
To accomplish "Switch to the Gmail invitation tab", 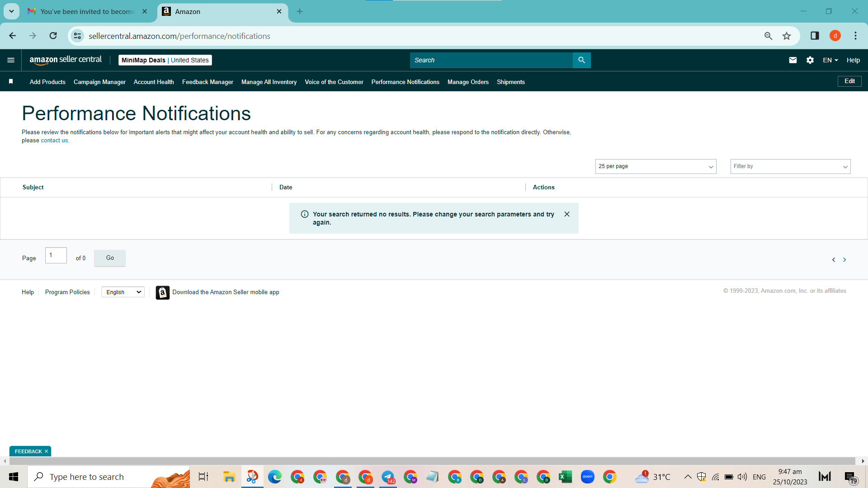I will [x=87, y=11].
